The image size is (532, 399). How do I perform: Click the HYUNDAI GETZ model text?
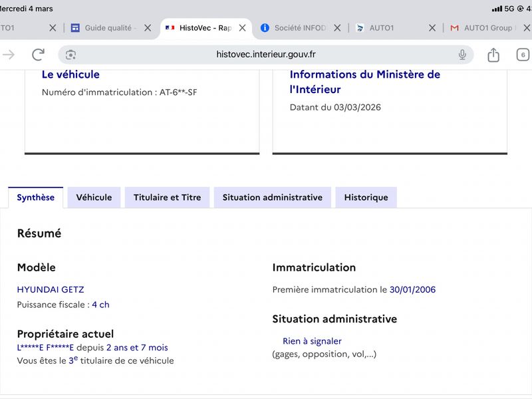[51, 290]
